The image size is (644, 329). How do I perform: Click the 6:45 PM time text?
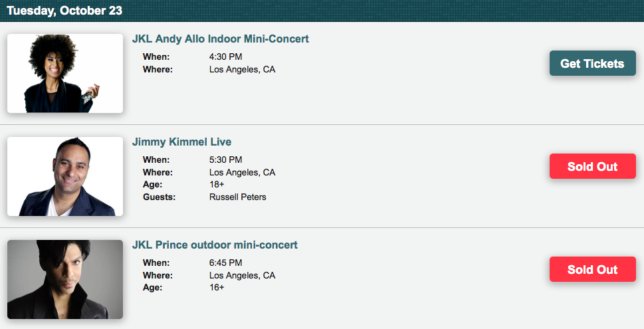pos(225,263)
